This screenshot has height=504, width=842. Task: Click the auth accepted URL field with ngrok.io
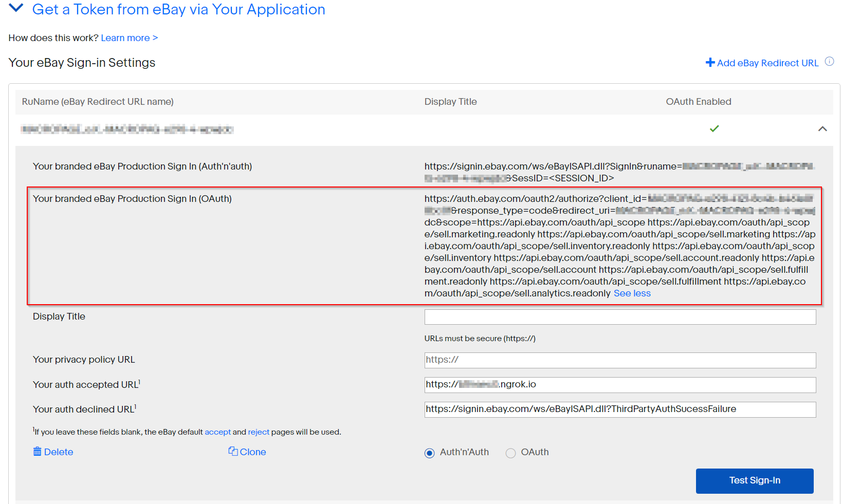tap(620, 385)
